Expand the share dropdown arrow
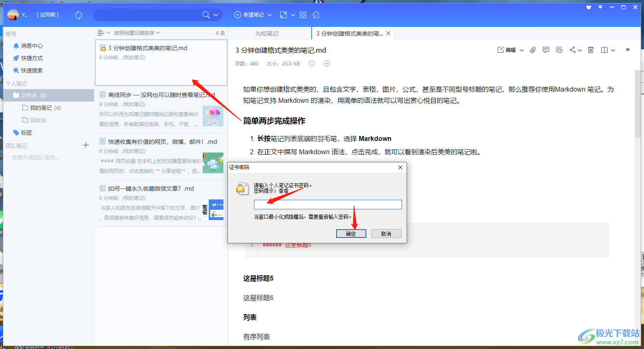This screenshot has width=644, height=349. point(580,50)
